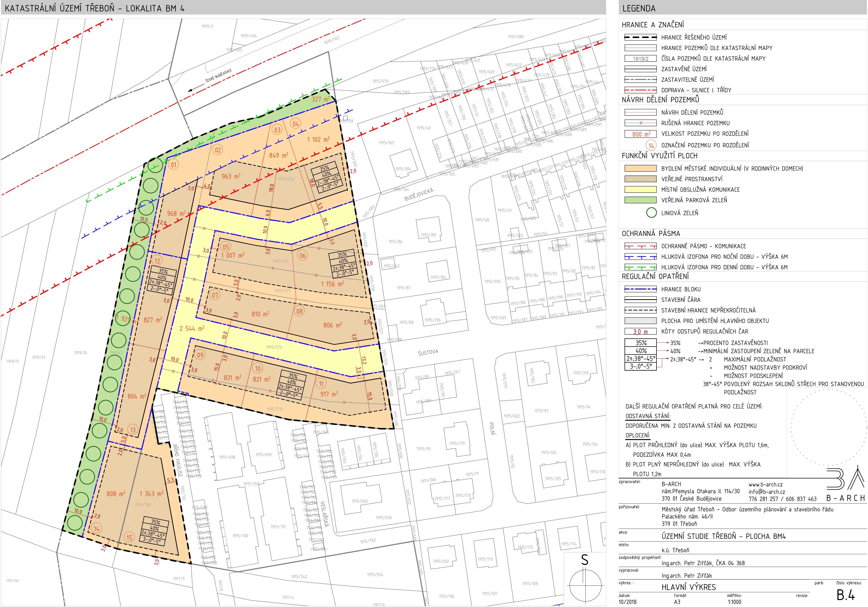Click the brown Veřejné prostranství legend swatch
The image size is (868, 607).
(640, 179)
